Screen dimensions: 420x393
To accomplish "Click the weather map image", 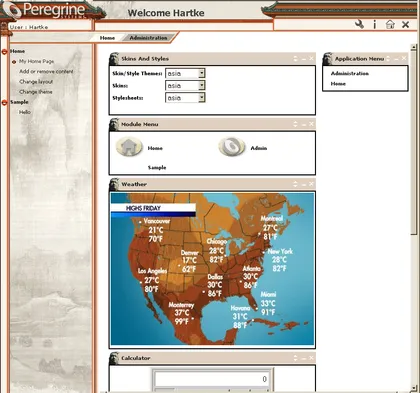I will pos(212,269).
